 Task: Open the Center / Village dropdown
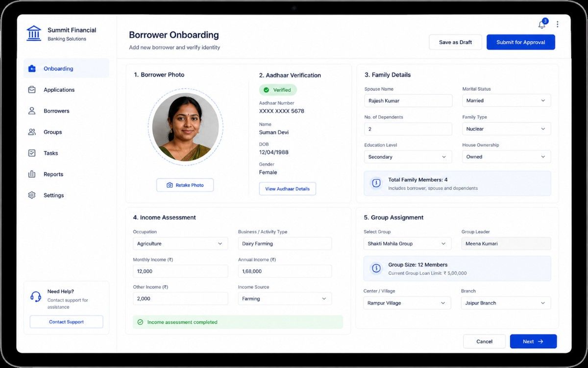point(407,303)
